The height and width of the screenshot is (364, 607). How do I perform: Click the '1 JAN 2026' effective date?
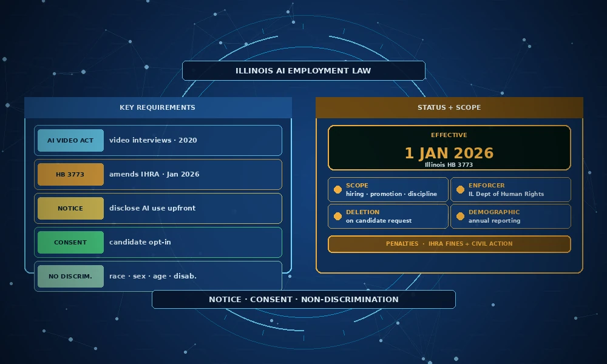point(449,153)
